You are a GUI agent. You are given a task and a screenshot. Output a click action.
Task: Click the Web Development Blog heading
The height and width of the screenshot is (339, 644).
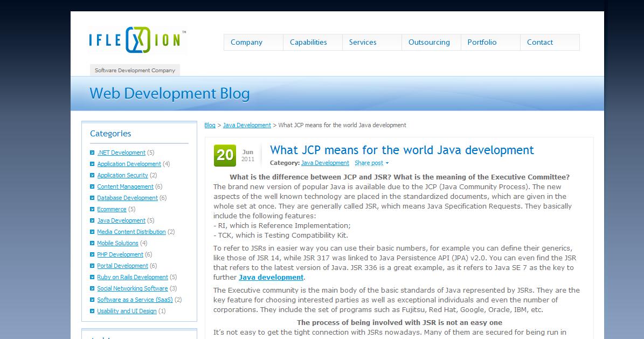[170, 94]
